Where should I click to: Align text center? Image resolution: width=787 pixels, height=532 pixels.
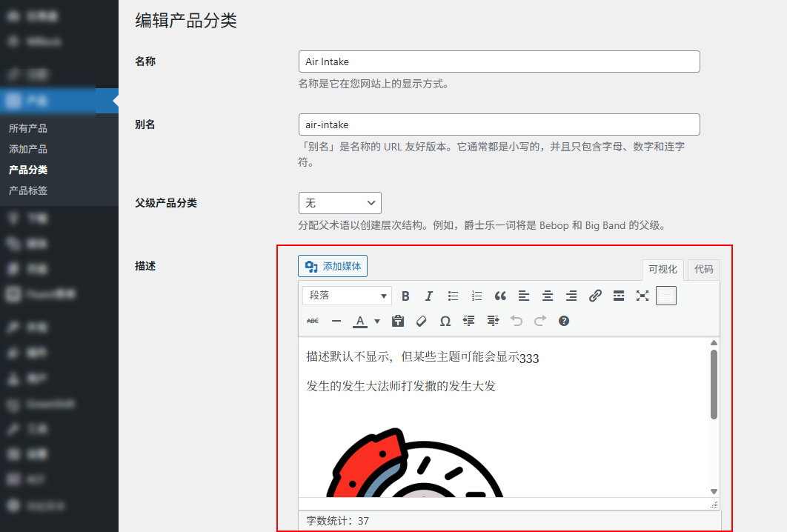pyautogui.click(x=548, y=296)
